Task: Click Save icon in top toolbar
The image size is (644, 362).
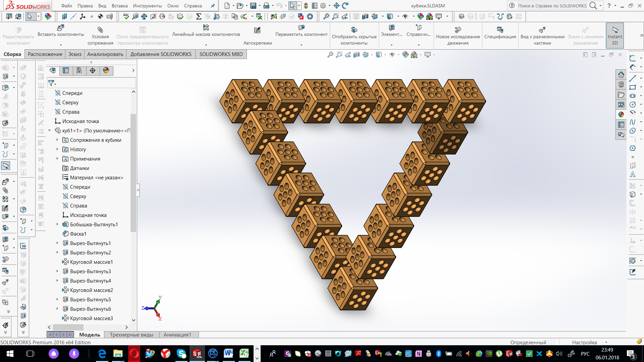Action: 253,6
